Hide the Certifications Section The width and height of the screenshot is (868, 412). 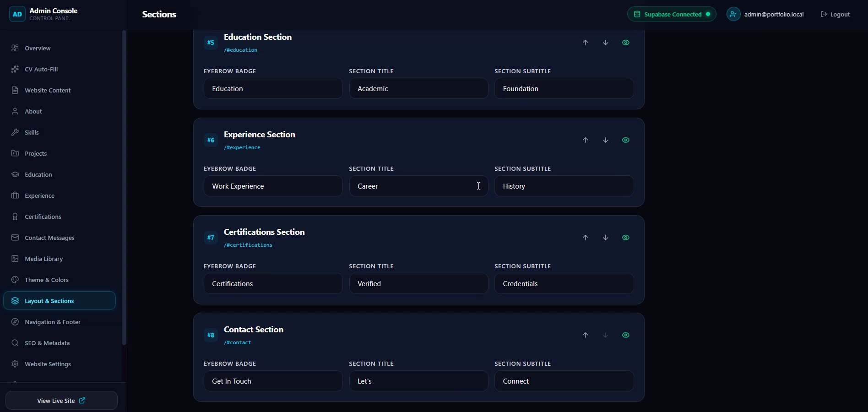pos(626,238)
